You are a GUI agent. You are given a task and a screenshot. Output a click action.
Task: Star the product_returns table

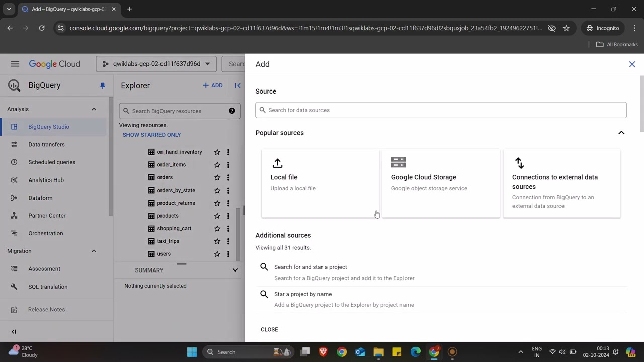[x=217, y=203]
